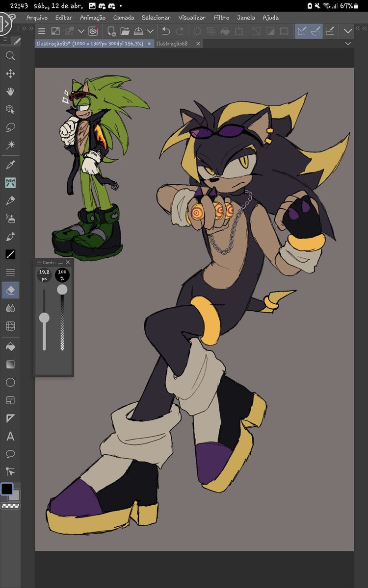The height and width of the screenshot is (588, 368).
Task: Select the Liquify mesh tool
Action: (x=10, y=326)
